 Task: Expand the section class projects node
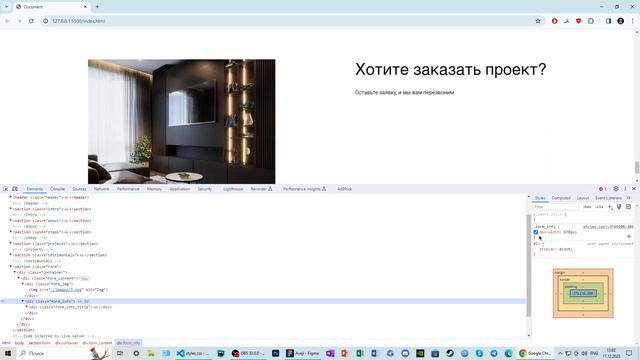coord(11,243)
